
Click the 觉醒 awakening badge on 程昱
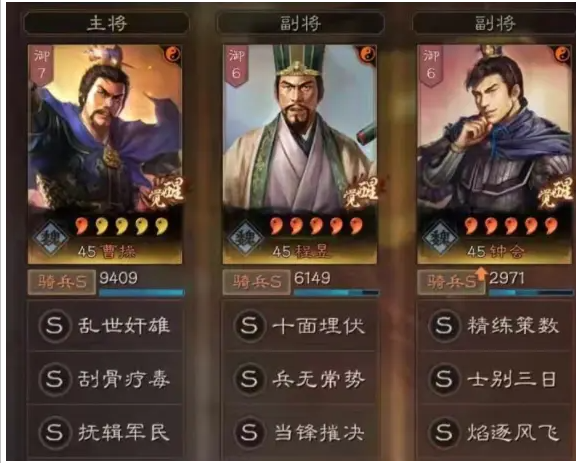[361, 192]
